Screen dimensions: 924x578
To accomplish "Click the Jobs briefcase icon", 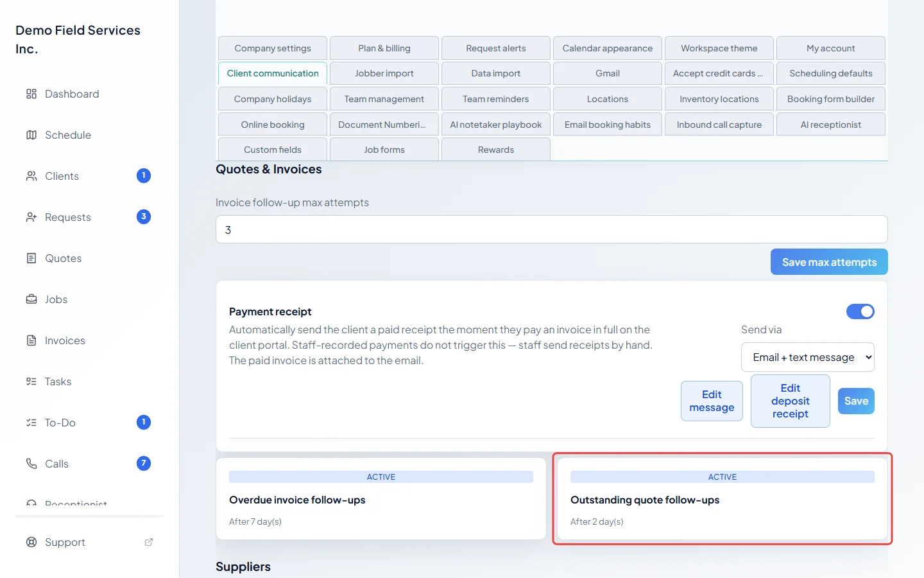I will [31, 299].
